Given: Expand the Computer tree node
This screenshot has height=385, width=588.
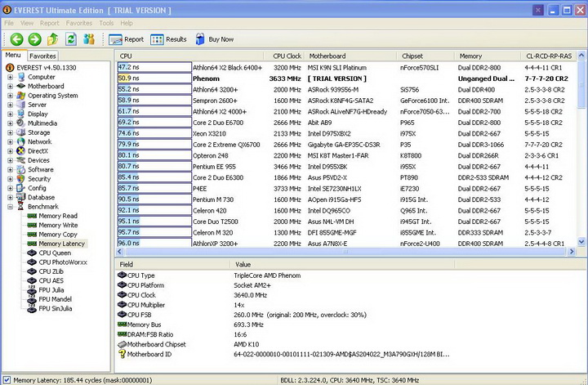Looking at the screenshot, I should pyautogui.click(x=10, y=77).
